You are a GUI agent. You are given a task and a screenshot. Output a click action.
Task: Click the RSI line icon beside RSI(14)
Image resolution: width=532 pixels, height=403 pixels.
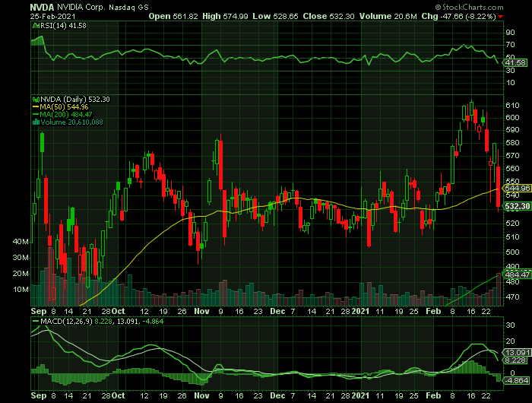pos(36,25)
